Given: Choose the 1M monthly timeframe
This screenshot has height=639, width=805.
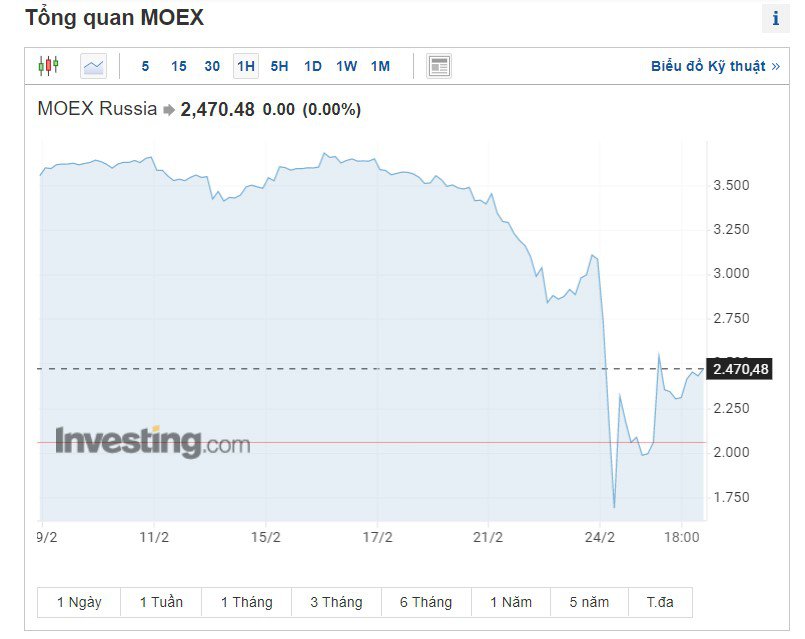Looking at the screenshot, I should click(379, 66).
